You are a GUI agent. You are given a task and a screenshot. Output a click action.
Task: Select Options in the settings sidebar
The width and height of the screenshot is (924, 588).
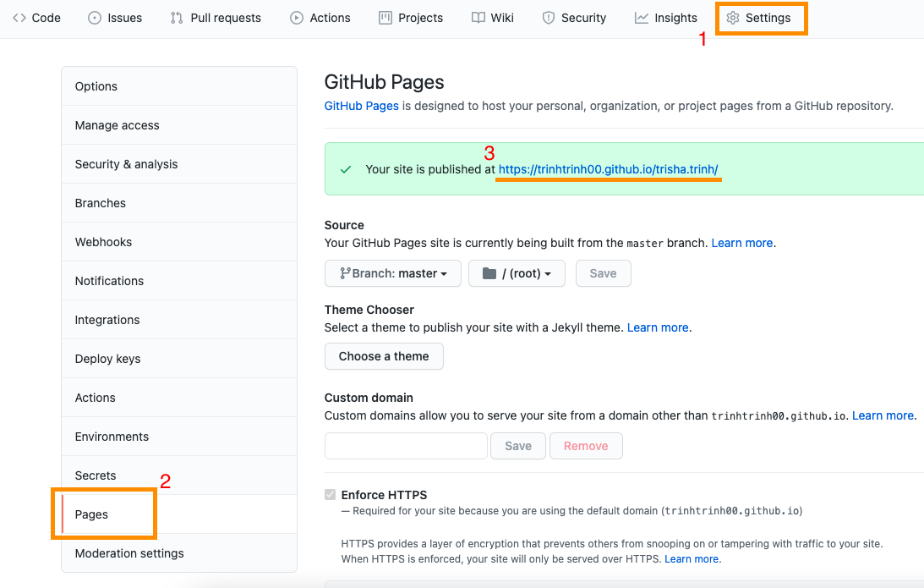[x=179, y=86]
